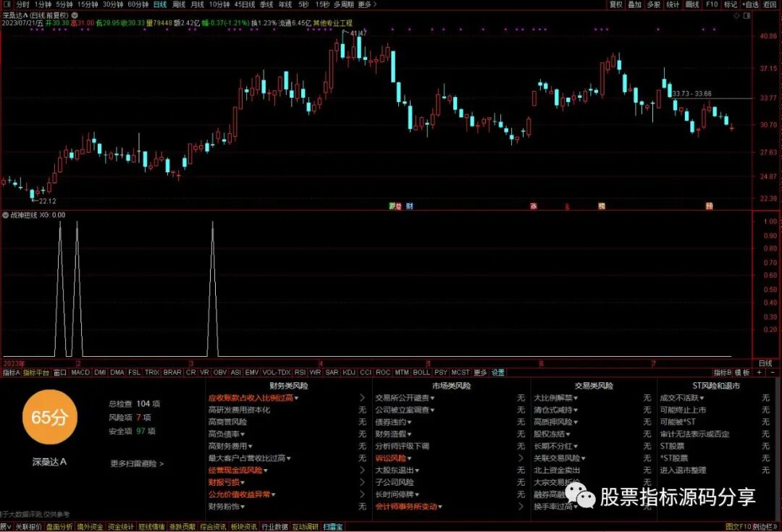Viewport: 782px width, 532px height.
Task: Click the 图文F10 button at bottom-right
Action: point(738,526)
